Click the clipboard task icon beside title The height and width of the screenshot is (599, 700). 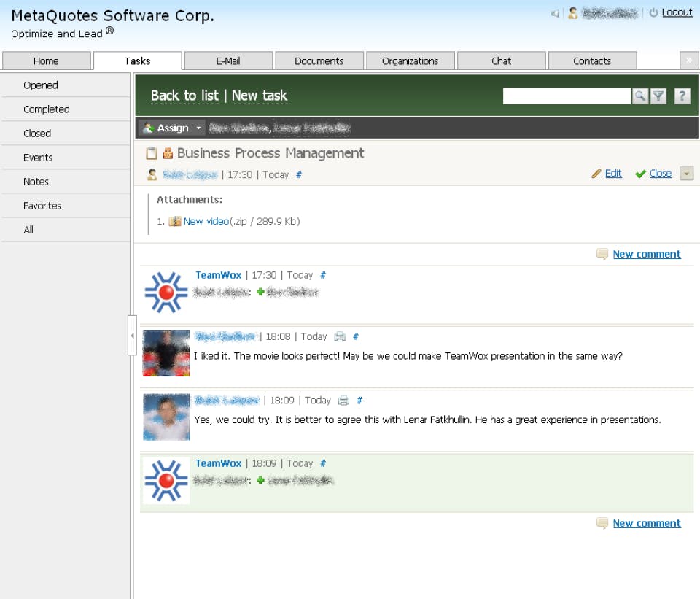tap(152, 153)
